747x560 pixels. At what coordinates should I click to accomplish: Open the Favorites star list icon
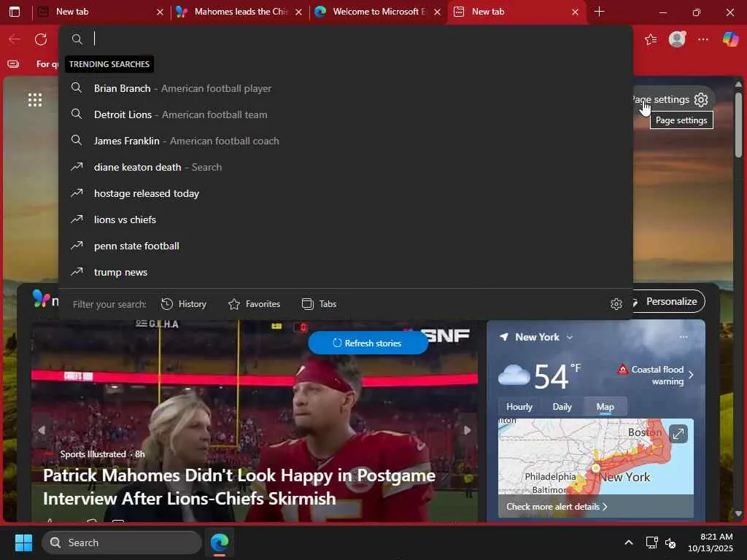(651, 39)
